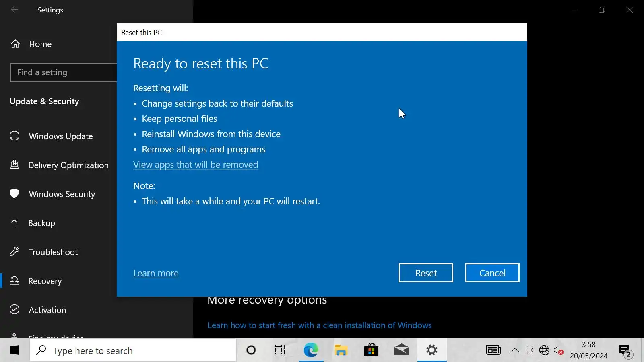Restore down the Settings window

pos(602,10)
